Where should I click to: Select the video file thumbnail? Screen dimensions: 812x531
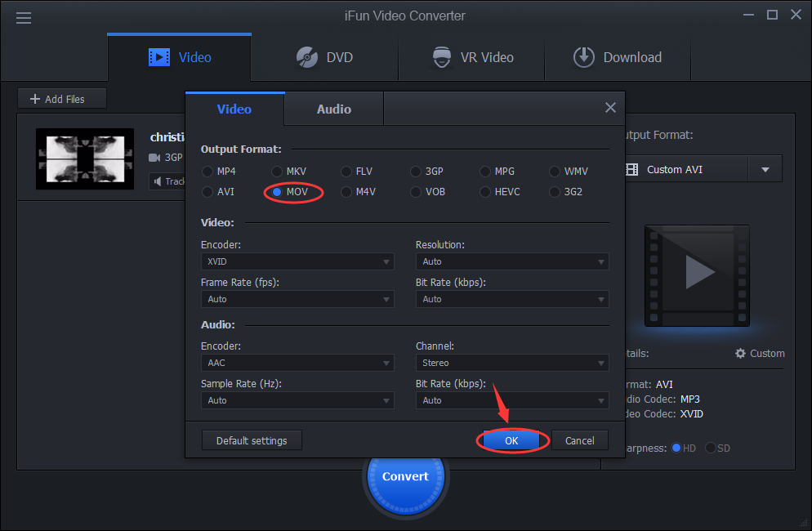pos(85,158)
